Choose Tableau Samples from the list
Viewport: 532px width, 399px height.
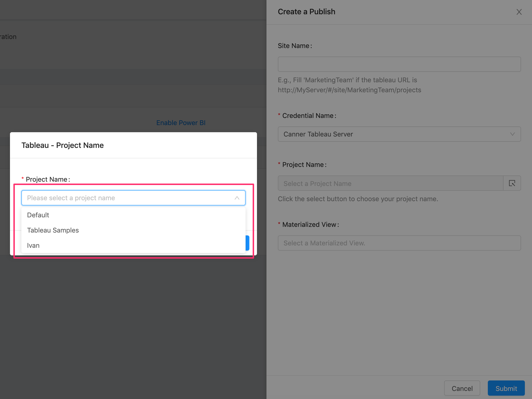(x=133, y=230)
